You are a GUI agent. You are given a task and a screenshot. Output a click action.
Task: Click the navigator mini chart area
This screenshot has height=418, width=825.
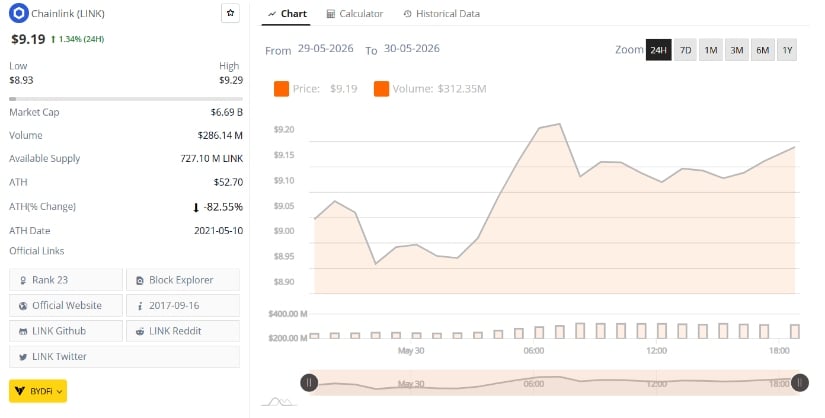(554, 383)
